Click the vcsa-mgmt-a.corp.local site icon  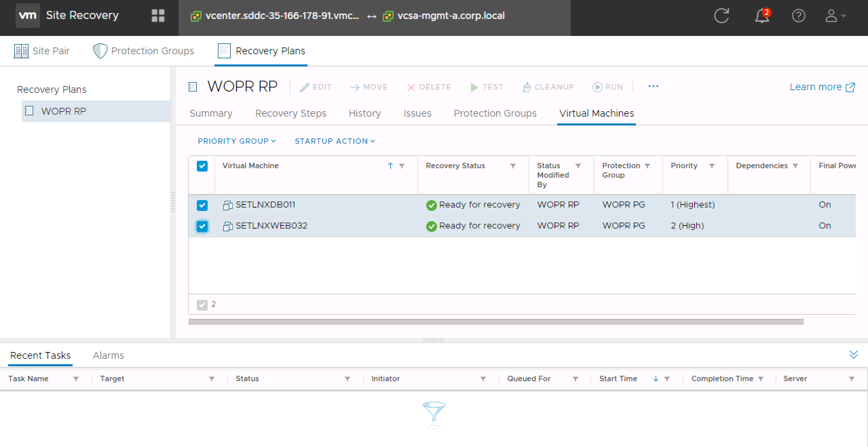pos(388,16)
